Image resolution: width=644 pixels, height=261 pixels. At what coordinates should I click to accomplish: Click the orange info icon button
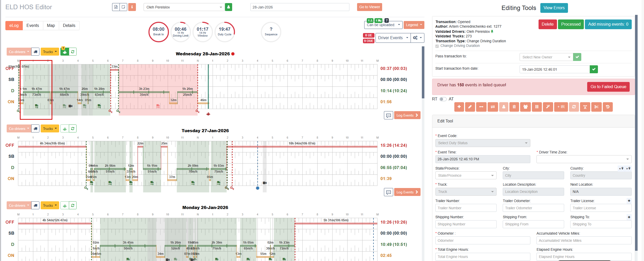click(132, 7)
